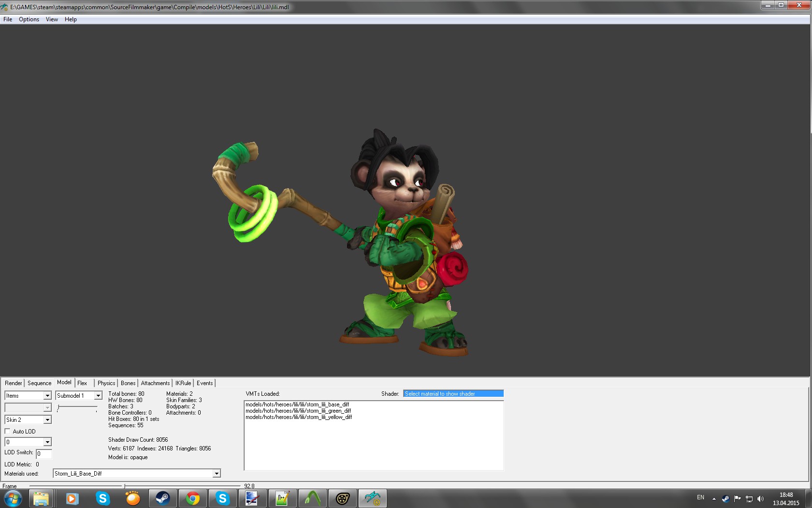The width and height of the screenshot is (812, 508).
Task: Click the 'Skin Families: 3' text
Action: click(x=184, y=400)
